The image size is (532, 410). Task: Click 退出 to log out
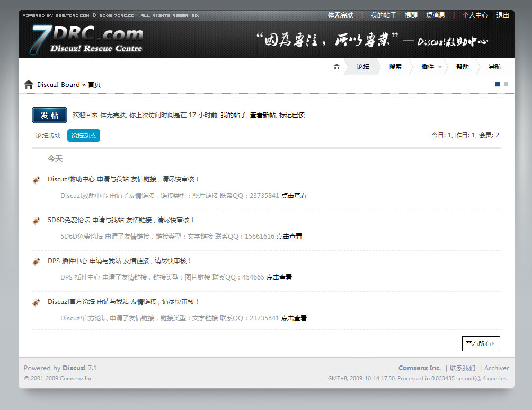pyautogui.click(x=502, y=15)
